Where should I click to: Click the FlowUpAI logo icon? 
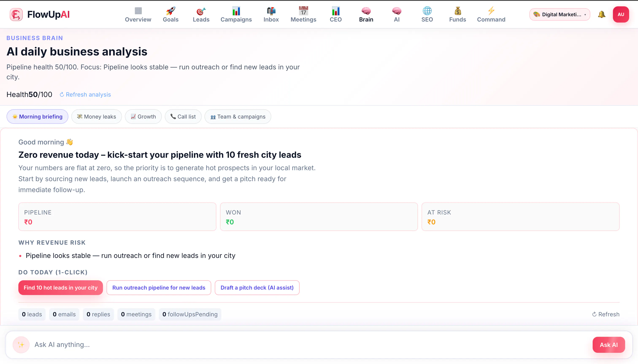tap(16, 15)
